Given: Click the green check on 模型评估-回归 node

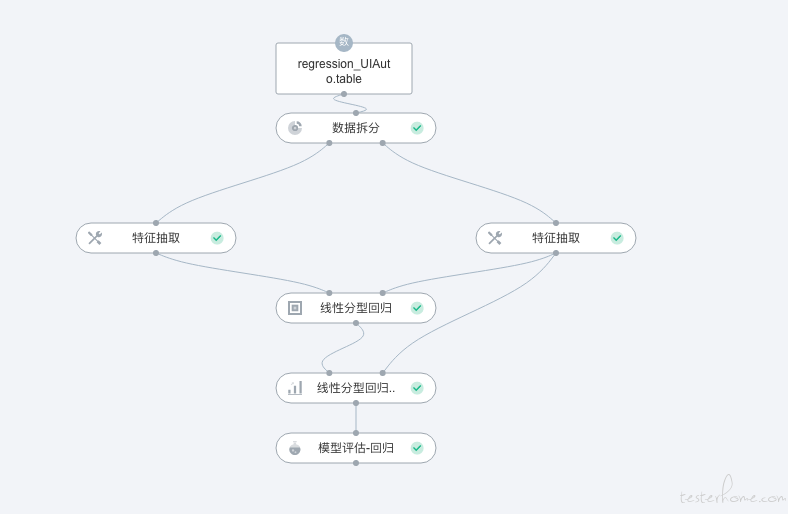Looking at the screenshot, I should pyautogui.click(x=417, y=448).
